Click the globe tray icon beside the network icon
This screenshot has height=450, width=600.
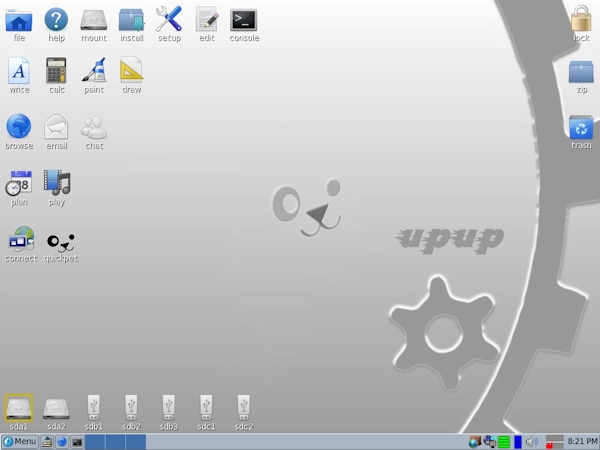coord(475,442)
